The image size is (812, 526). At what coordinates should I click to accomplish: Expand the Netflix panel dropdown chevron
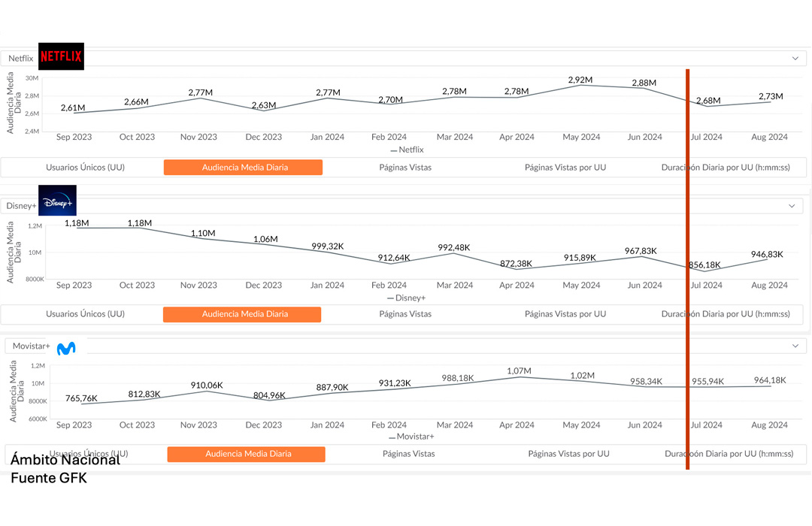coord(795,59)
